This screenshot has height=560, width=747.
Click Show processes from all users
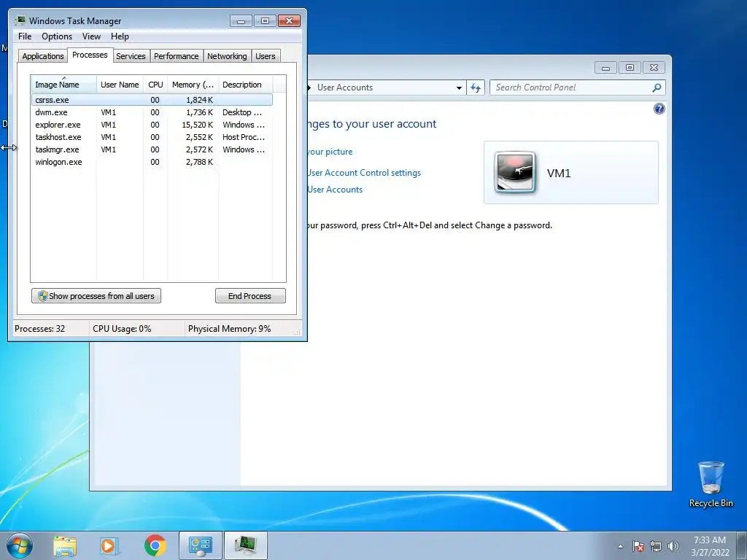coord(96,296)
